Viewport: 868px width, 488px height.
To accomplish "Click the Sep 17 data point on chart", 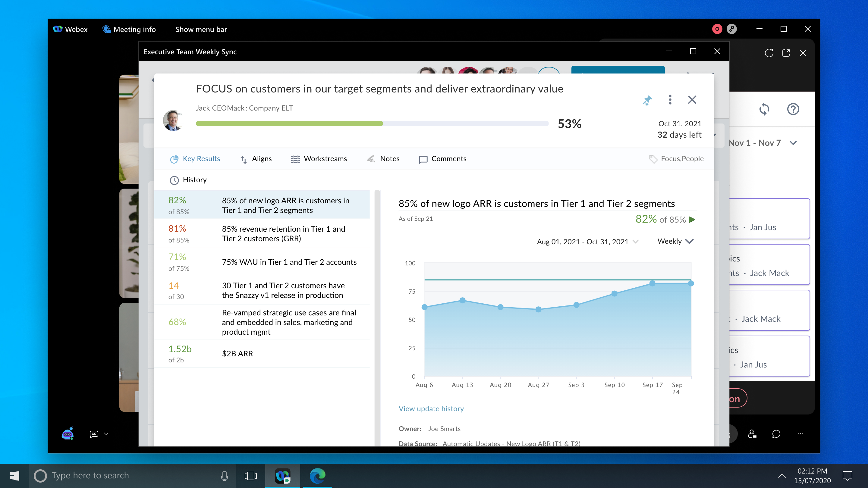I will click(x=652, y=283).
